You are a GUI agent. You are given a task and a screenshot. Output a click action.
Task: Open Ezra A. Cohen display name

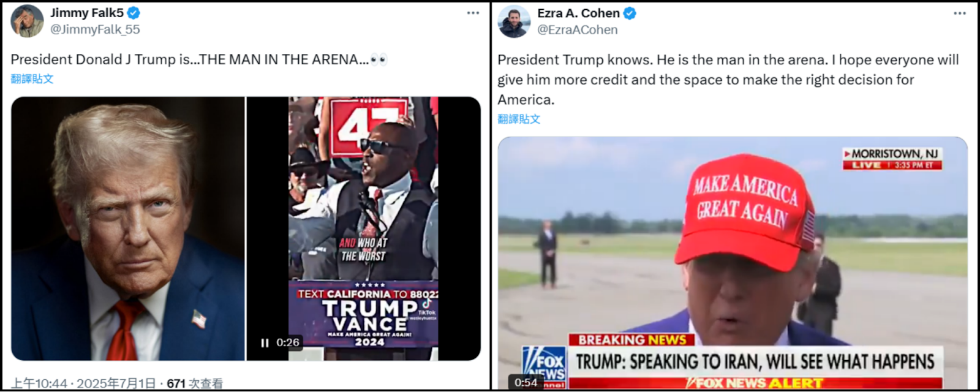point(578,13)
